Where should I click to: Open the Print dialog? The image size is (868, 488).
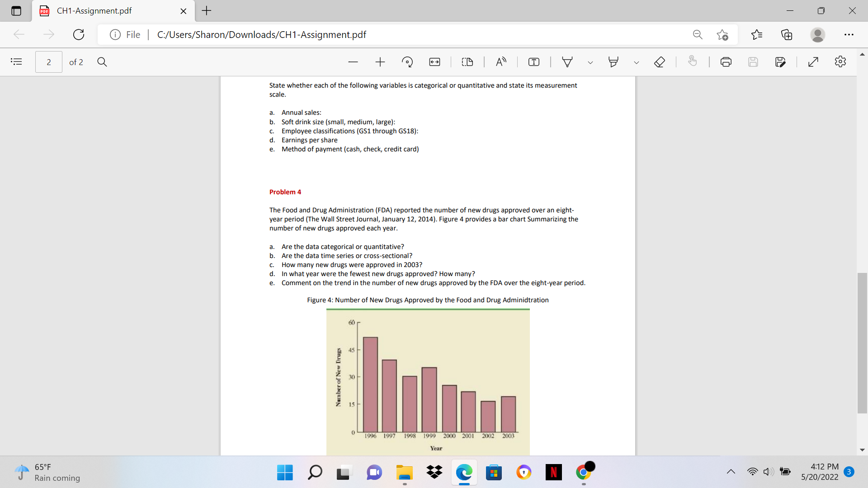[x=726, y=62]
